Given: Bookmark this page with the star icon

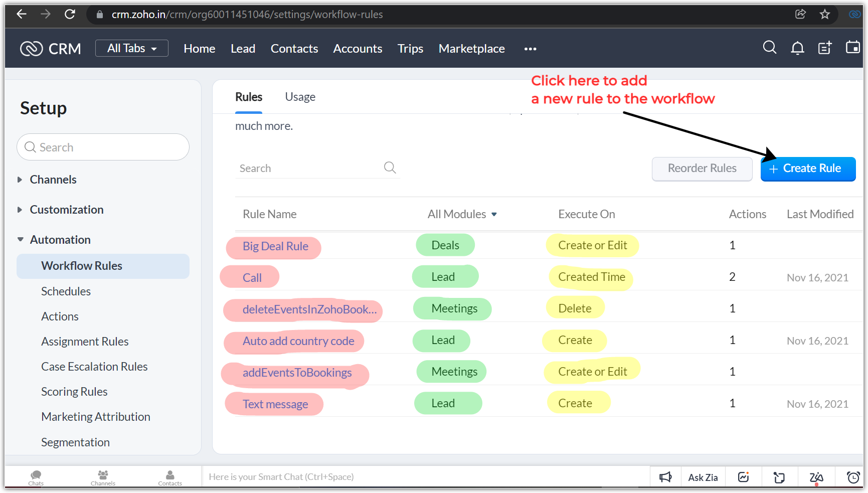Looking at the screenshot, I should 825,14.
